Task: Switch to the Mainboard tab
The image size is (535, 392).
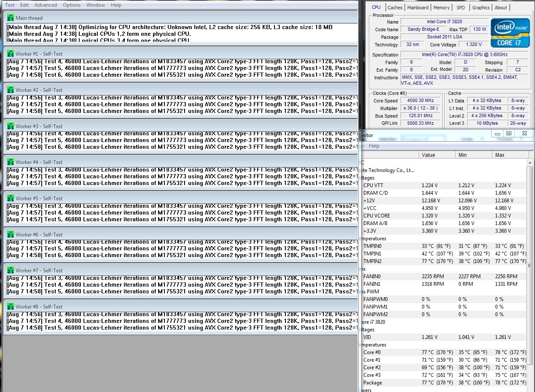Action: coord(418,8)
